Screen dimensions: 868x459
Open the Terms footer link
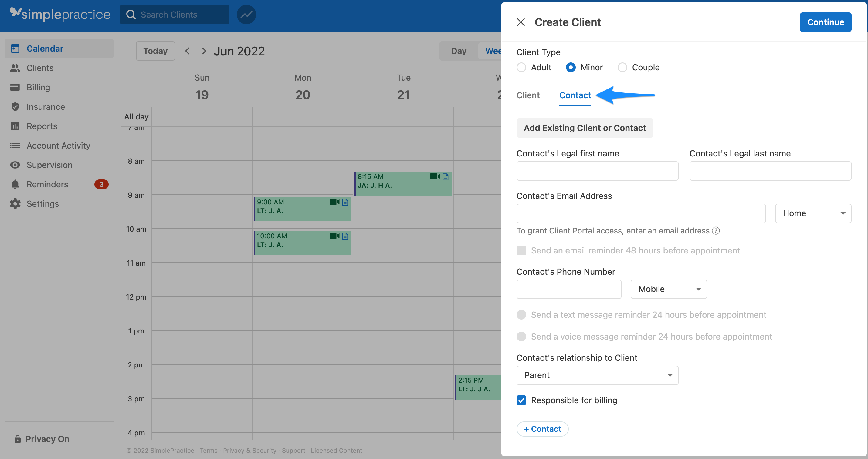pos(209,451)
